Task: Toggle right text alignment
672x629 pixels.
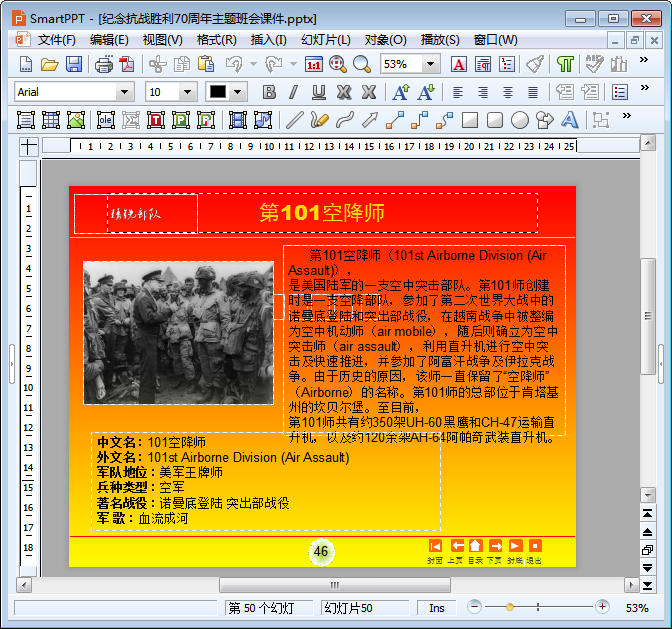Action: click(x=483, y=92)
